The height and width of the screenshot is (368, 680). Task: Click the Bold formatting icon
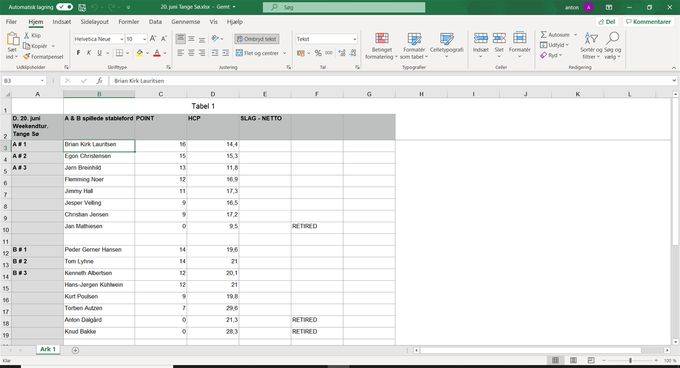tap(78, 53)
